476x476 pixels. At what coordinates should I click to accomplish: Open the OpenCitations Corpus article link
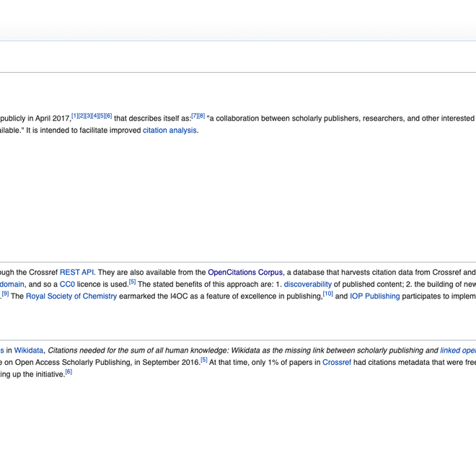[245, 273]
